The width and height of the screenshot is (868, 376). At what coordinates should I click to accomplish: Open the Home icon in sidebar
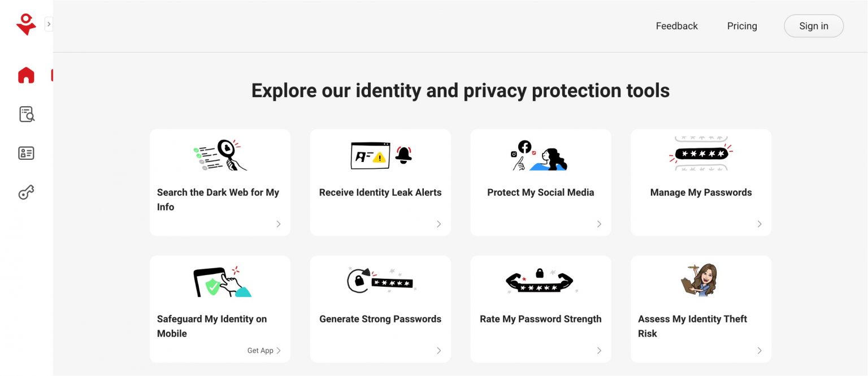(26, 75)
